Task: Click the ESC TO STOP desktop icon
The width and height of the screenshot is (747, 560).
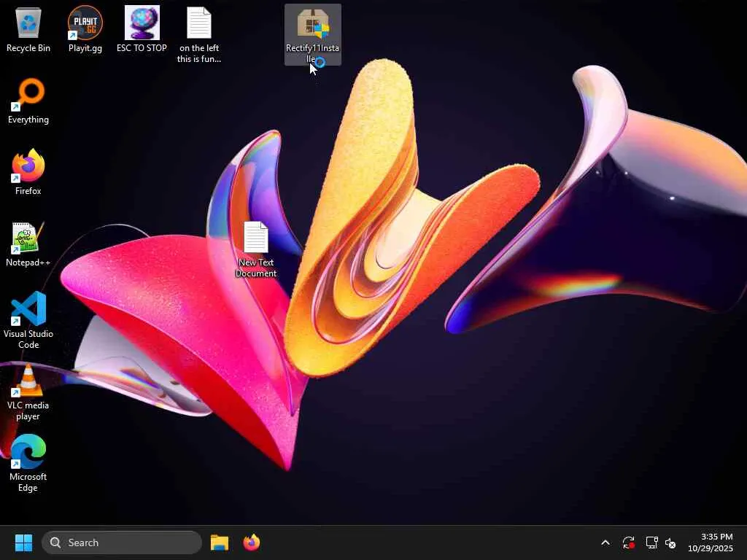Action: click(x=142, y=29)
